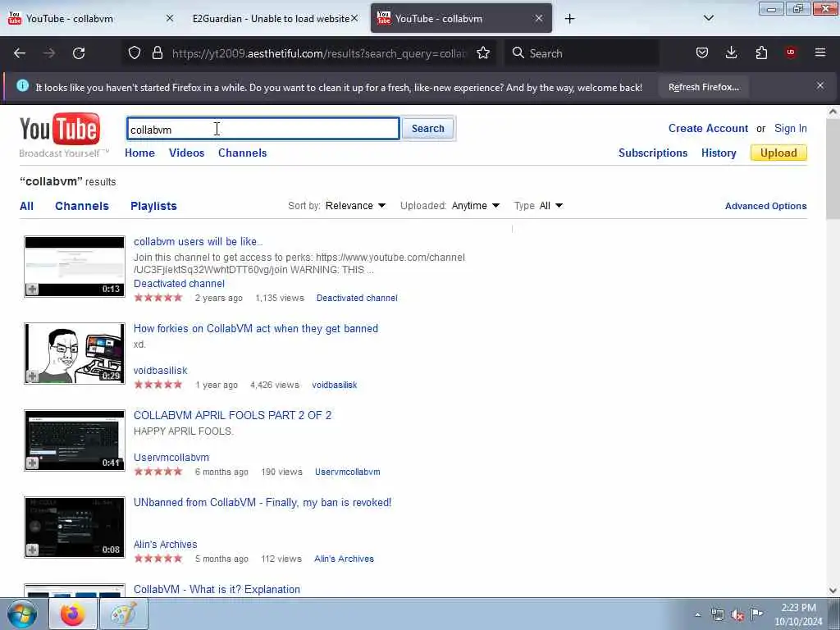
Task: Open the taskbar clock showing 2:23 PM
Action: tap(798, 614)
